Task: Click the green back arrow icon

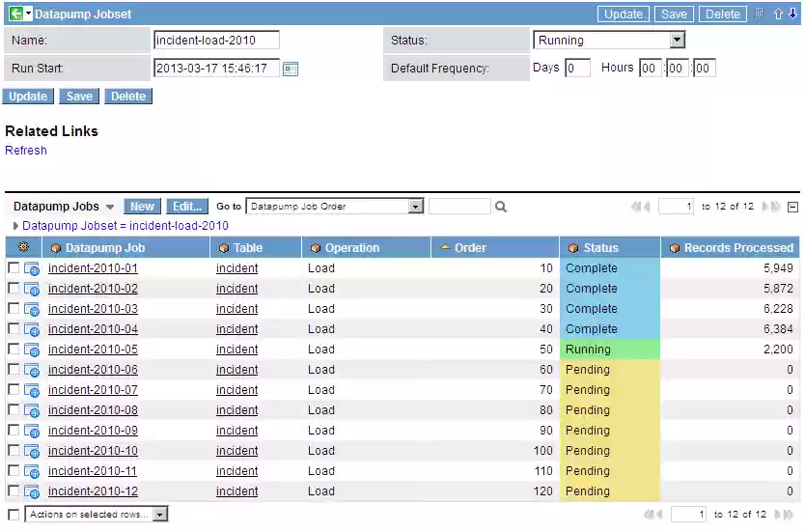Action: (15, 14)
